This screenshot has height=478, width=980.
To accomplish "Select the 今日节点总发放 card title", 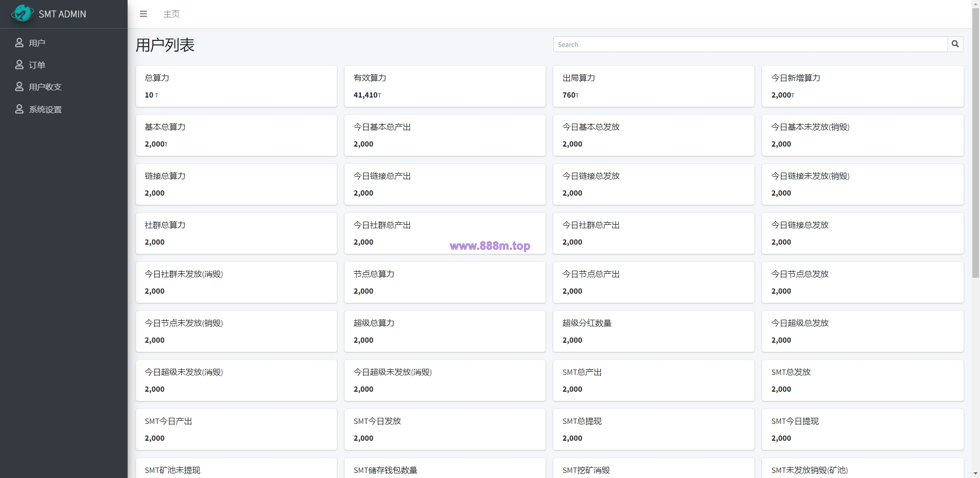I will (x=800, y=274).
